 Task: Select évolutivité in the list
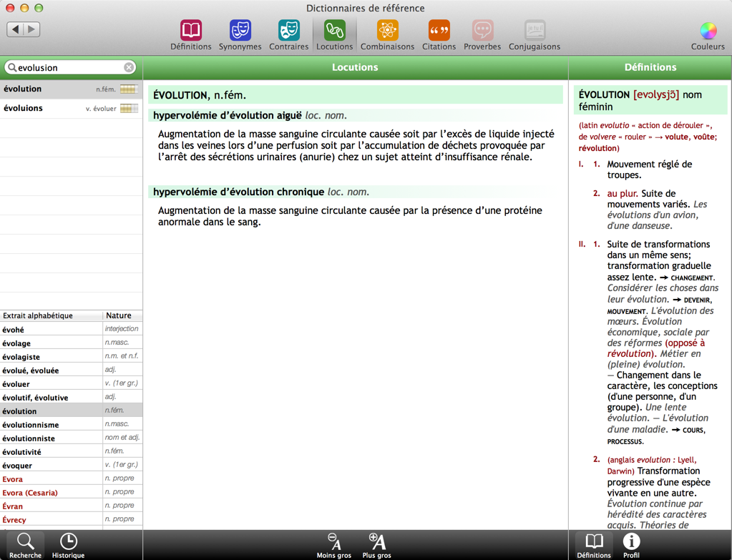click(71, 451)
